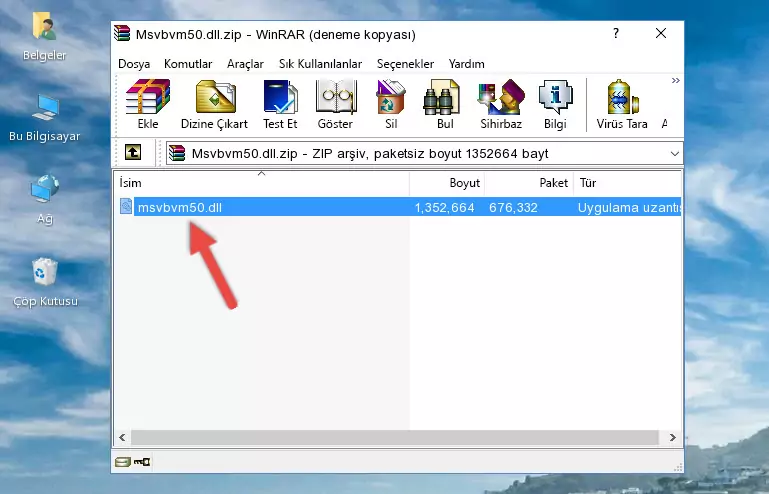769x494 pixels.
Task: Open the Yardım menu
Action: [466, 64]
